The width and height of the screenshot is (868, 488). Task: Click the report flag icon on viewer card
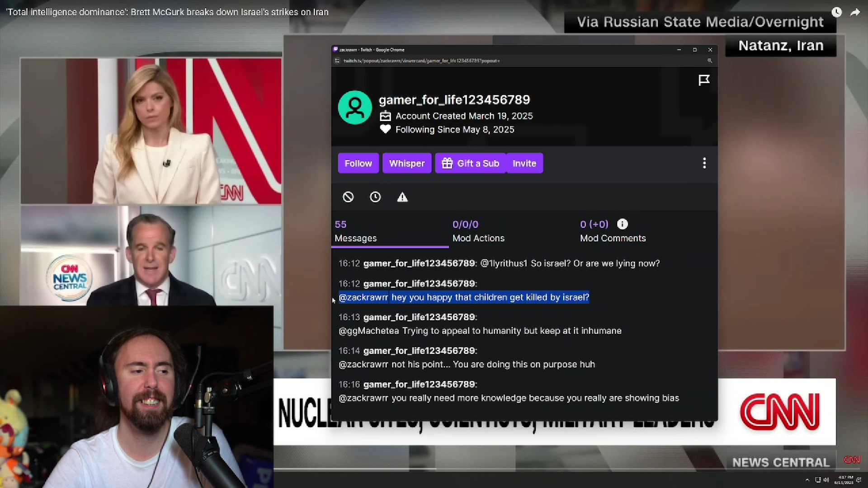[704, 80]
